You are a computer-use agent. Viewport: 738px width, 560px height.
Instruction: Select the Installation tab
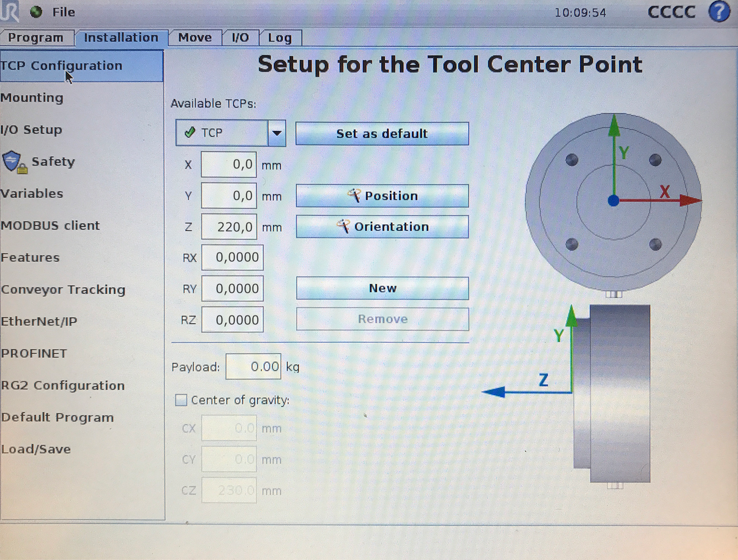pos(121,37)
